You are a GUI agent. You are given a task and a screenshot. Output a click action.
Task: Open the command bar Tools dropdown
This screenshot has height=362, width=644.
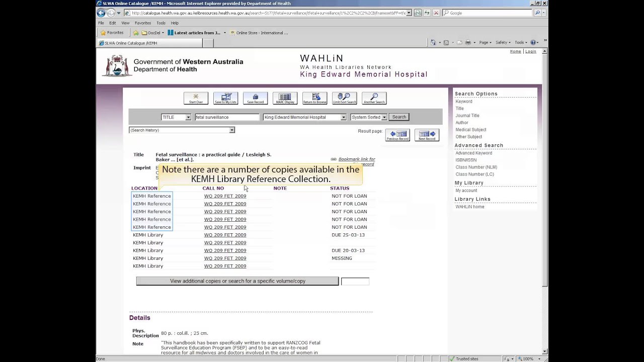pos(521,43)
